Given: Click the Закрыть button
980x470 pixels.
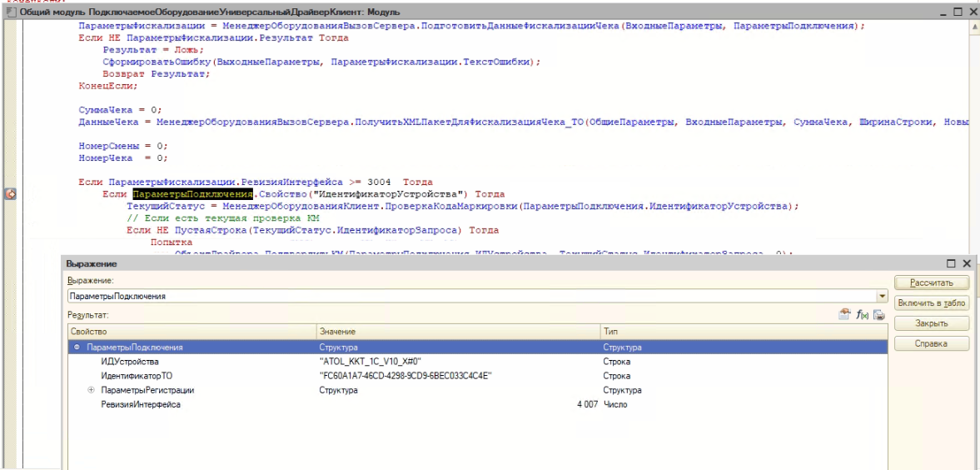Looking at the screenshot, I should 931,323.
